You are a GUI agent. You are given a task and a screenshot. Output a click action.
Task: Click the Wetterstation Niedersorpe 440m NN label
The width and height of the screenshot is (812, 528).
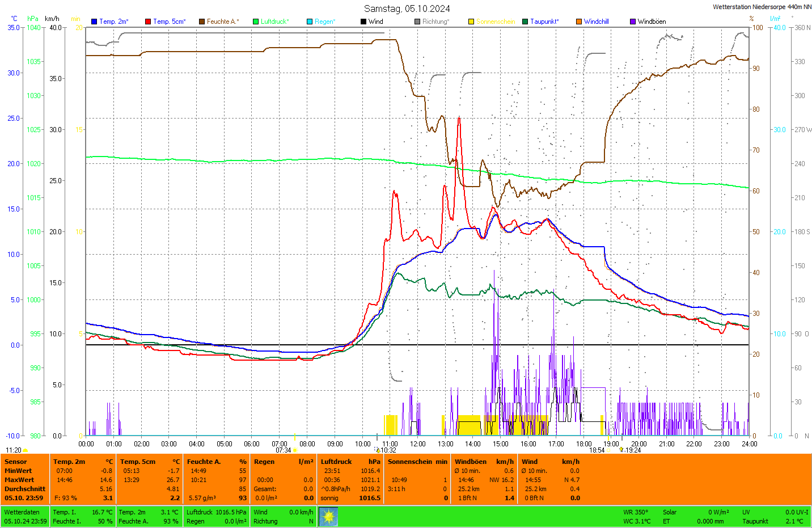point(762,7)
